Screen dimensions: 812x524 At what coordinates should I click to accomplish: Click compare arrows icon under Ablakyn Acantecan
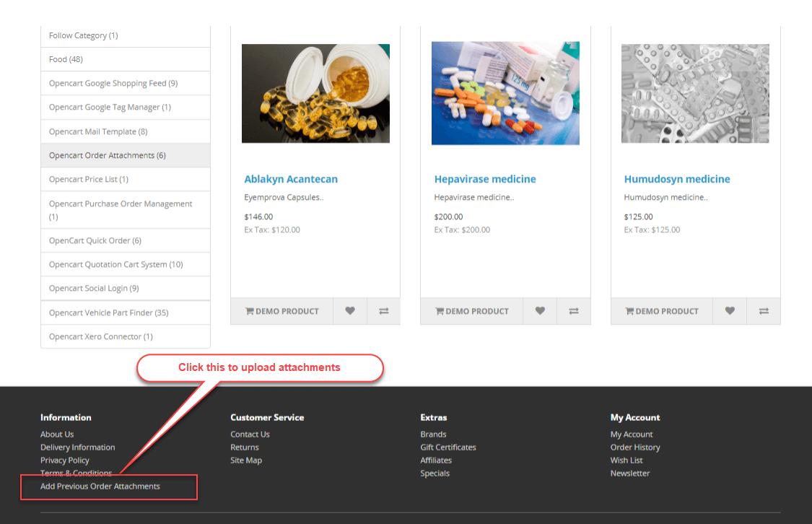[383, 311]
